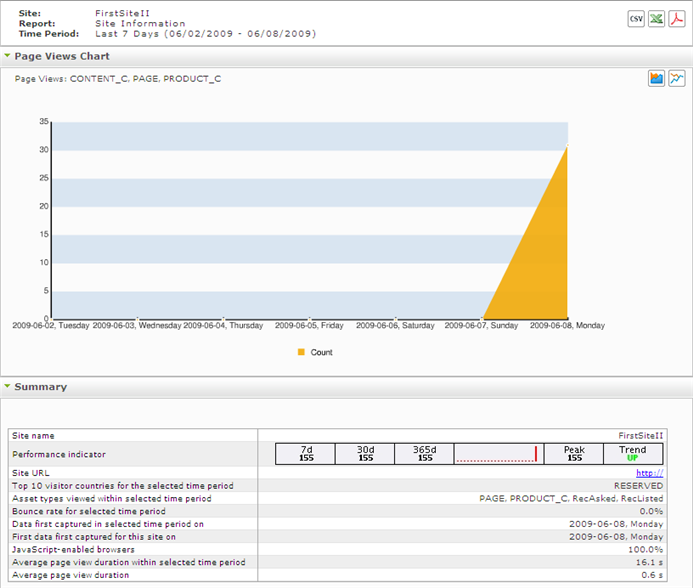The image size is (693, 588).
Task: Click 'FirstSiteII' value in summary table
Action: pyautogui.click(x=640, y=435)
